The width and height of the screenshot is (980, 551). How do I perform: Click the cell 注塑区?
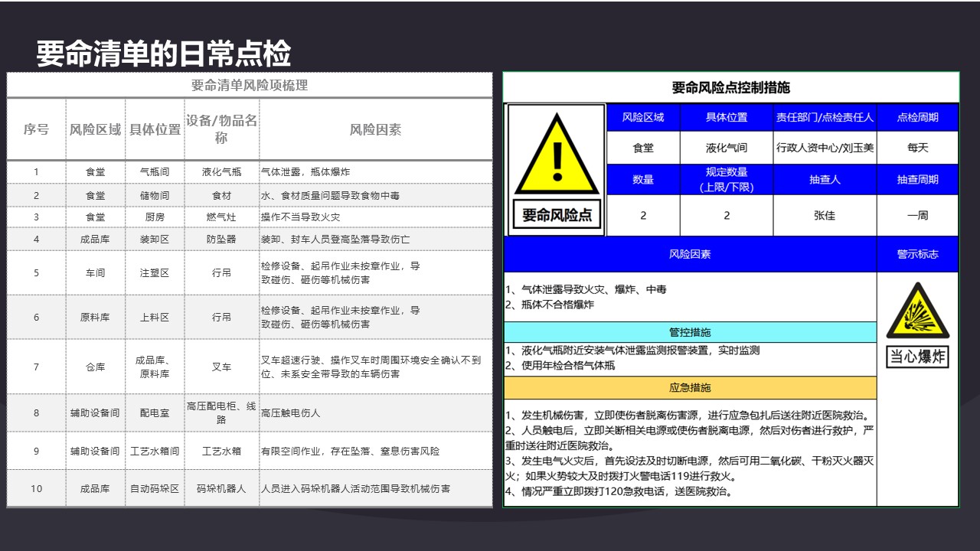155,272
